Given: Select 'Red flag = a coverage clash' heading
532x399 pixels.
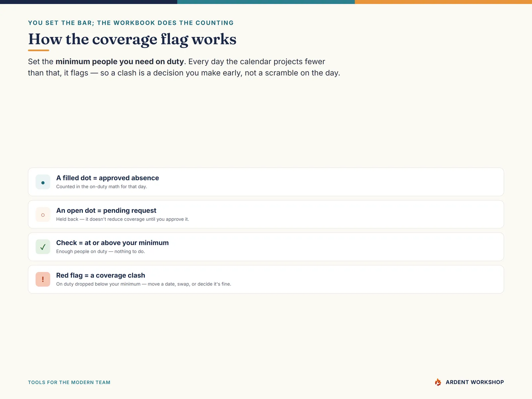Looking at the screenshot, I should pos(100,275).
